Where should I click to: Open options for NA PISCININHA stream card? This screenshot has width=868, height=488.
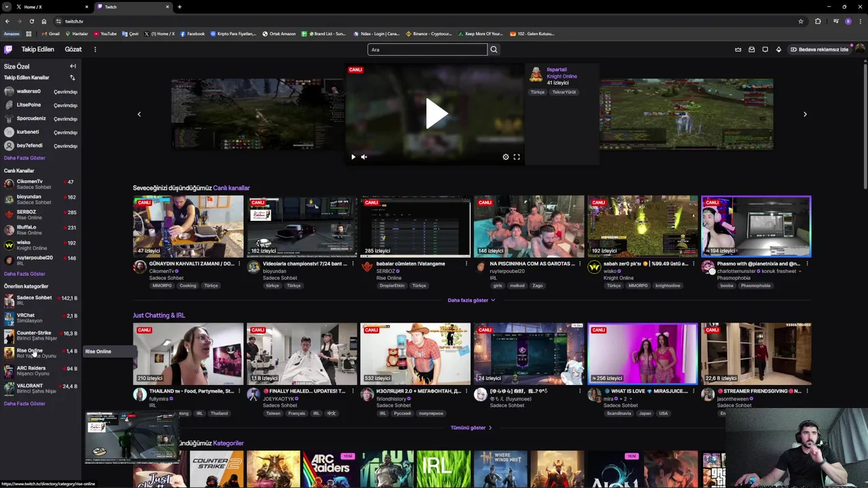click(x=580, y=264)
